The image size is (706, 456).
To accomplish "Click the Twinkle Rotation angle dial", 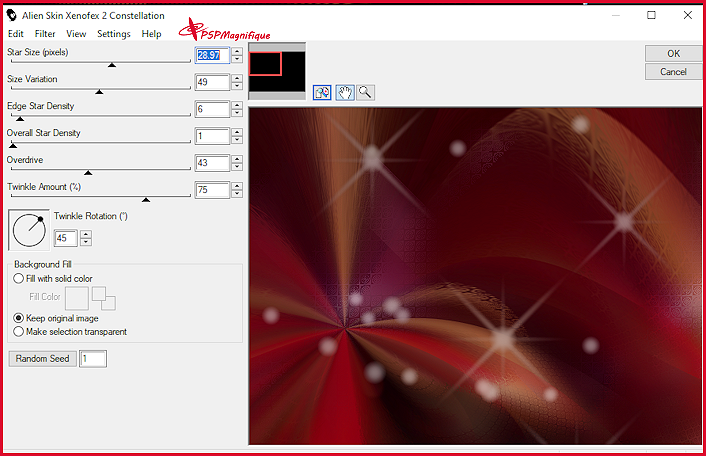I will click(29, 230).
